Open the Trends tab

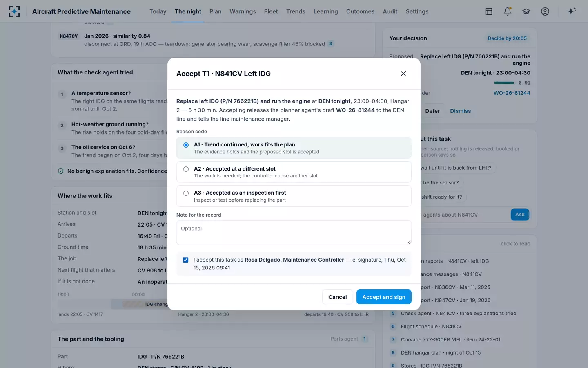pyautogui.click(x=296, y=11)
